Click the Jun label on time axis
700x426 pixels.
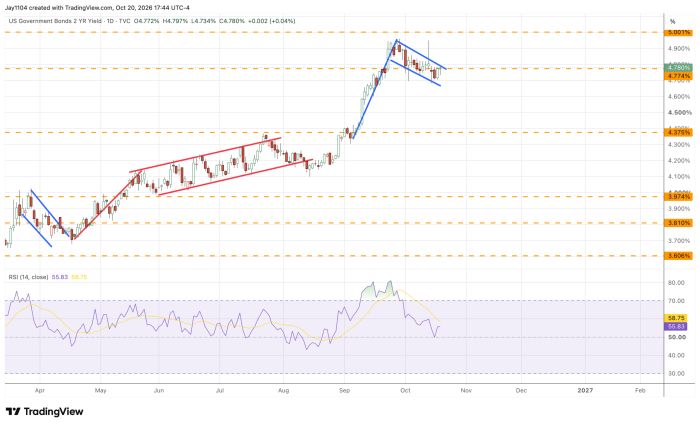click(x=159, y=391)
